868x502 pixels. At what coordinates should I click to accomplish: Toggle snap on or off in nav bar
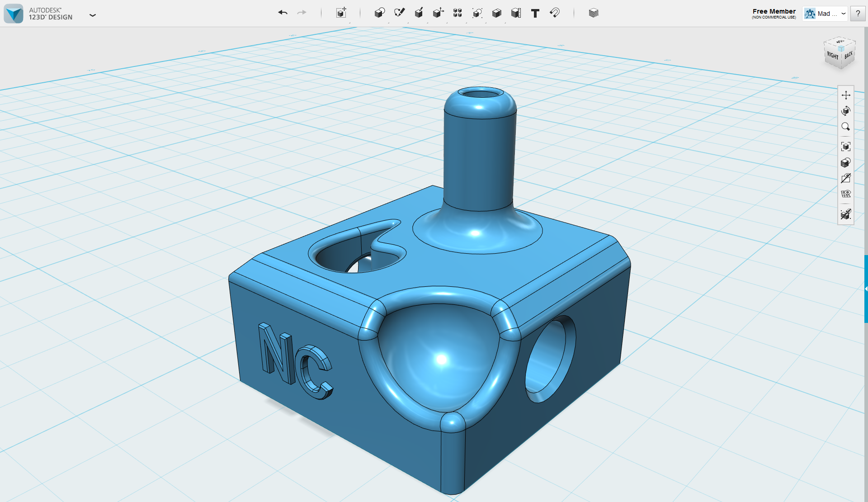point(846,214)
